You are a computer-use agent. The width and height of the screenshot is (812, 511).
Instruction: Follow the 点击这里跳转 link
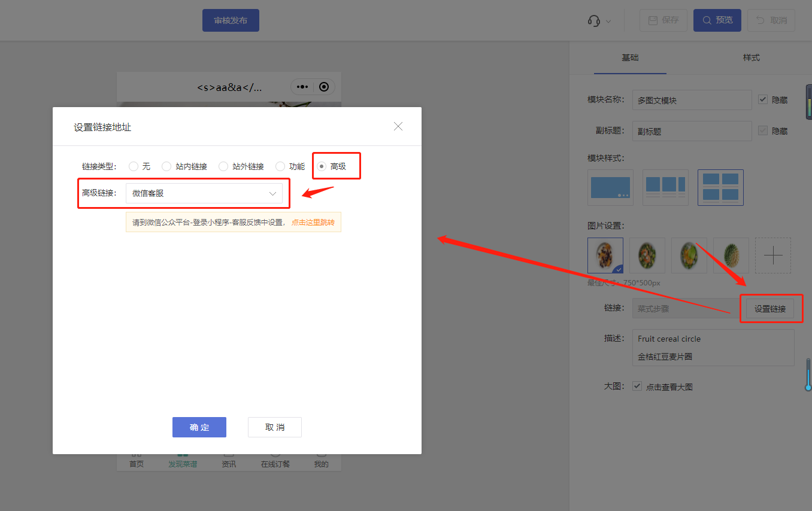313,223
